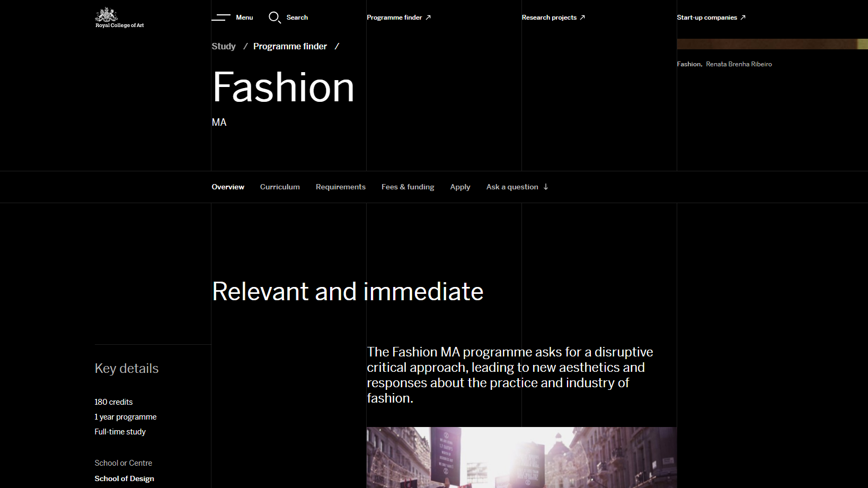This screenshot has height=488, width=868.
Task: Click the Fashion MA programme intro paragraph
Action: 510,375
